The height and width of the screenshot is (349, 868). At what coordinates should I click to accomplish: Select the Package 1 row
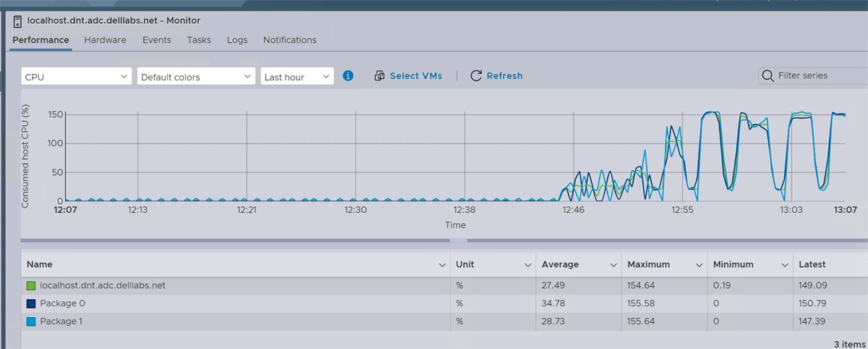pyautogui.click(x=444, y=321)
